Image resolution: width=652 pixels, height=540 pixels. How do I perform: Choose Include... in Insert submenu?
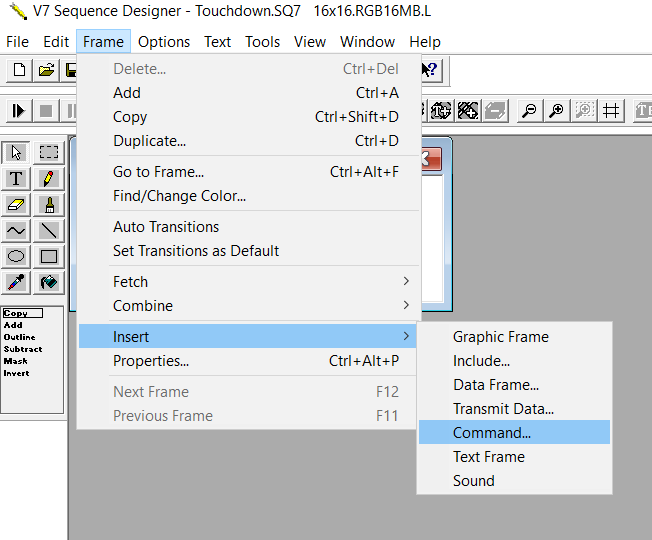pyautogui.click(x=514, y=361)
